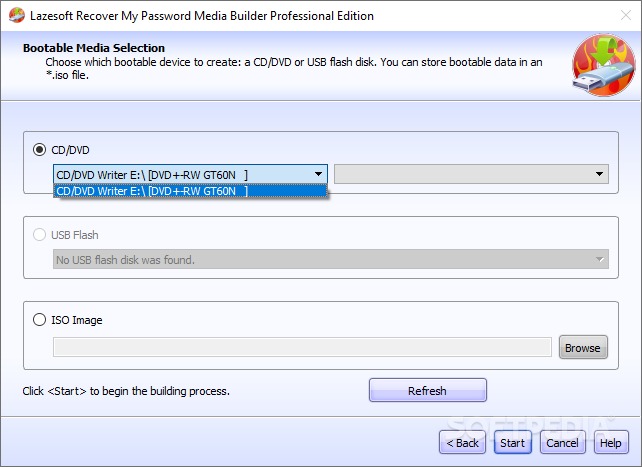This screenshot has width=642, height=467.
Task: Collapse the CD/DVD Writer drive dropdown arrow
Action: 318,174
